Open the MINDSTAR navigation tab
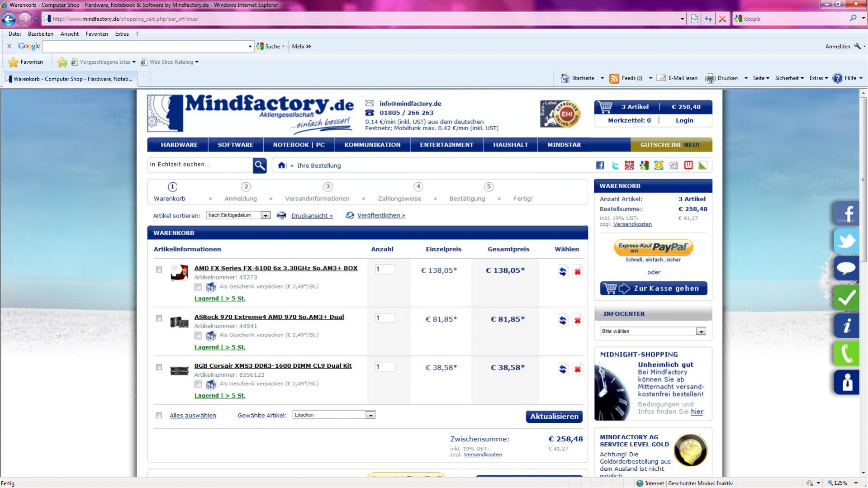Viewport: 868px width, 488px height. [x=564, y=145]
